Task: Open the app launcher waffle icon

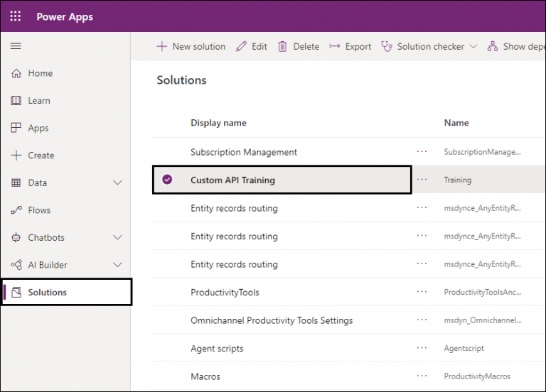Action: click(x=15, y=16)
